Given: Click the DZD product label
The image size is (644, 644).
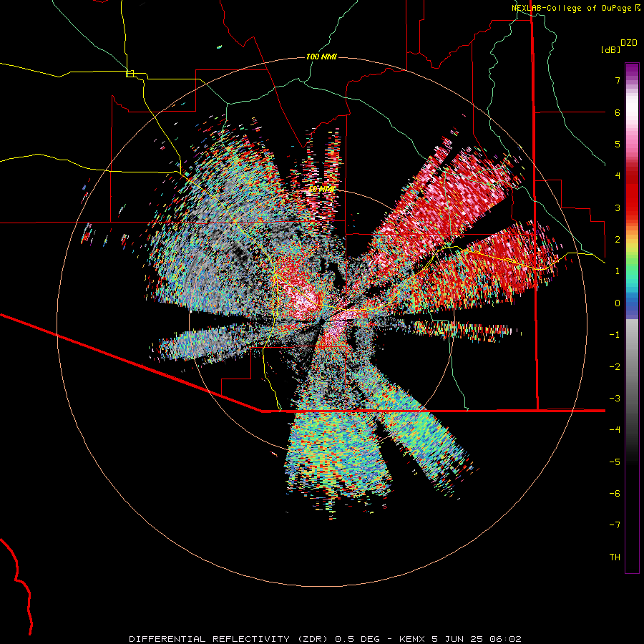Looking at the screenshot, I should (x=629, y=43).
